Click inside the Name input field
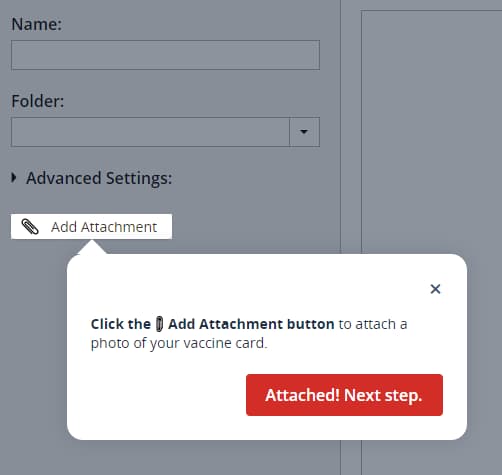The width and height of the screenshot is (502, 475). [165, 55]
